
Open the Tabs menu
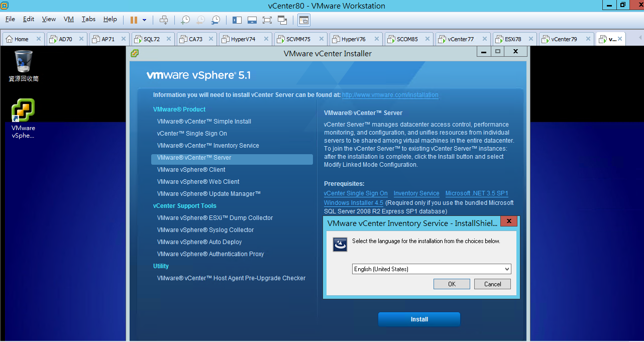click(89, 19)
